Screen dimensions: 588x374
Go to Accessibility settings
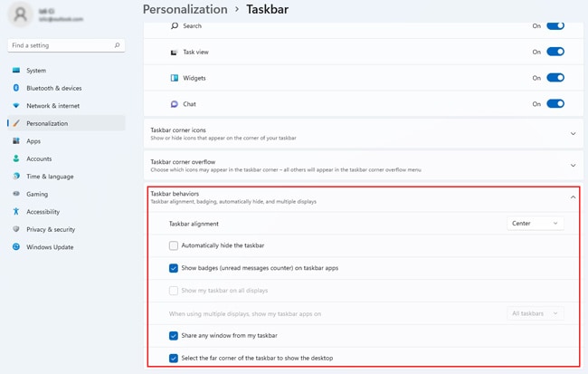(x=66, y=211)
